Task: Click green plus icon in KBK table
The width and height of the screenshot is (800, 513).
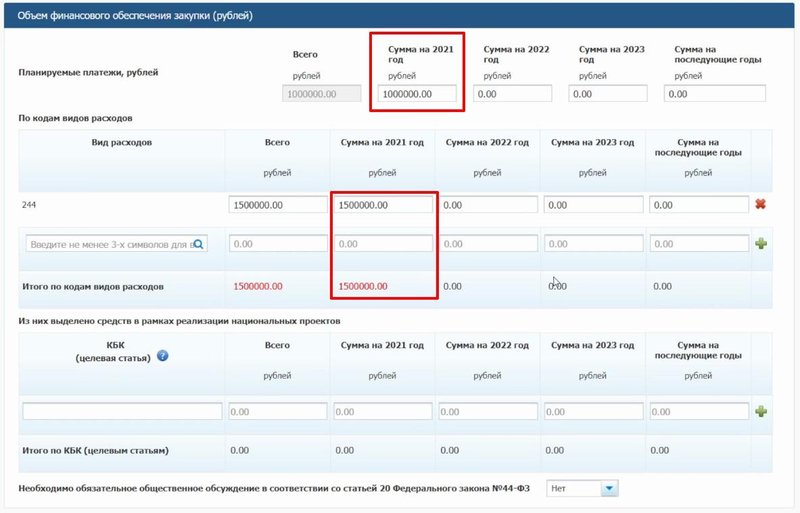Action: [x=760, y=411]
